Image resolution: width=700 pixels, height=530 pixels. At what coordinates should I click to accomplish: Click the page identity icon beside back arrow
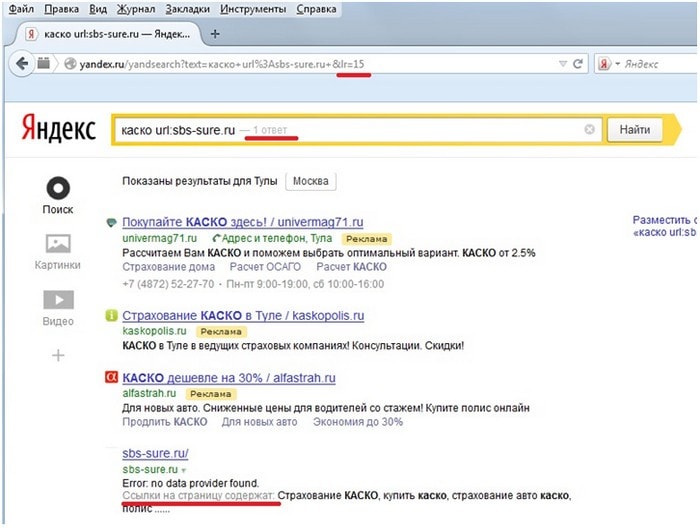tap(43, 63)
